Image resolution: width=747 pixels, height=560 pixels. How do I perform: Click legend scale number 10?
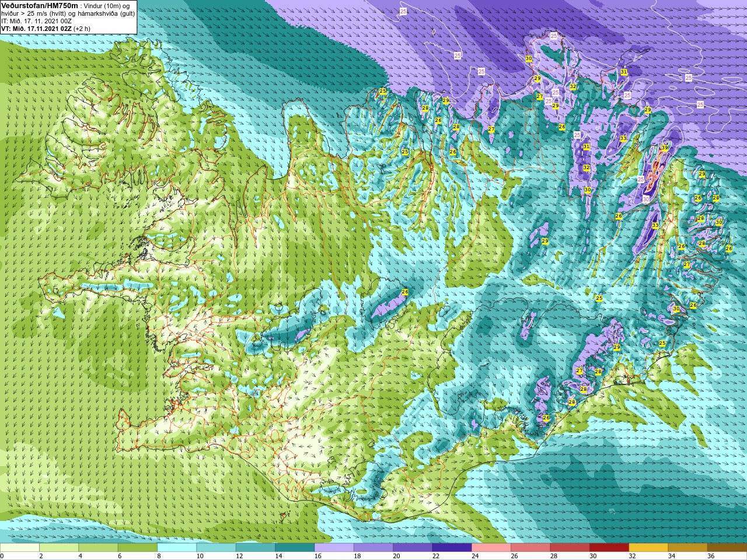200,556
